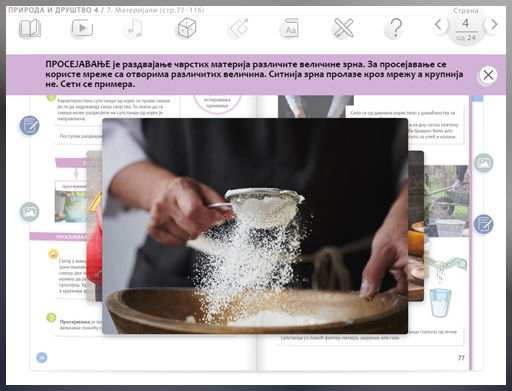Select the flour sifting photo
512x391 pixels.
pos(255,226)
